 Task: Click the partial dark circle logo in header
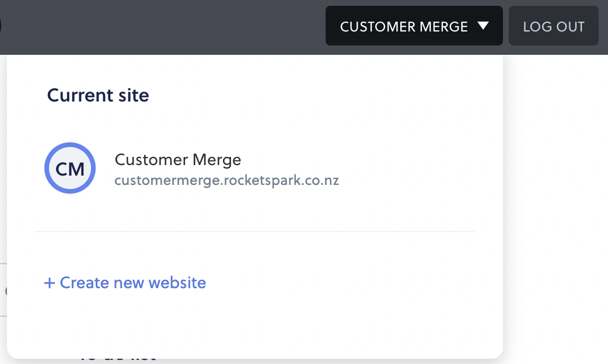click(1, 26)
